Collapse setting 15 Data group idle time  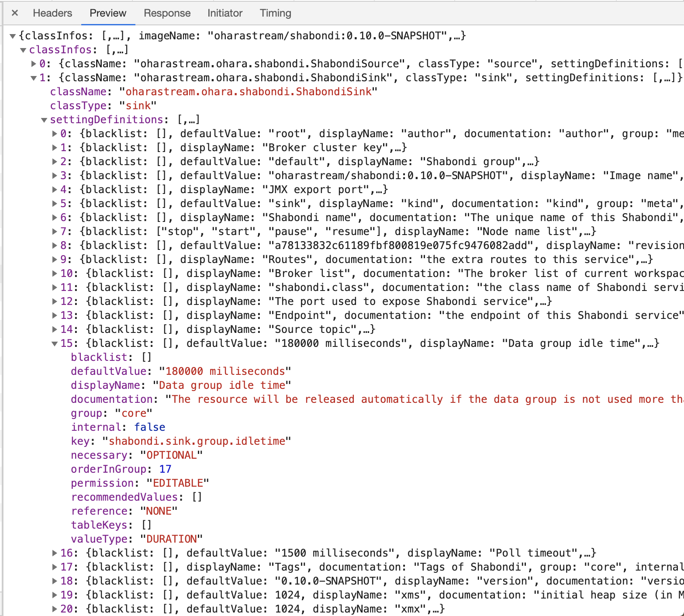(55, 343)
